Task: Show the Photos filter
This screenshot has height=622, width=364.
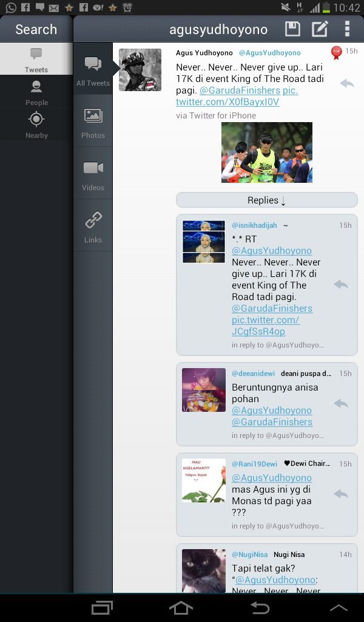Action: [93, 121]
